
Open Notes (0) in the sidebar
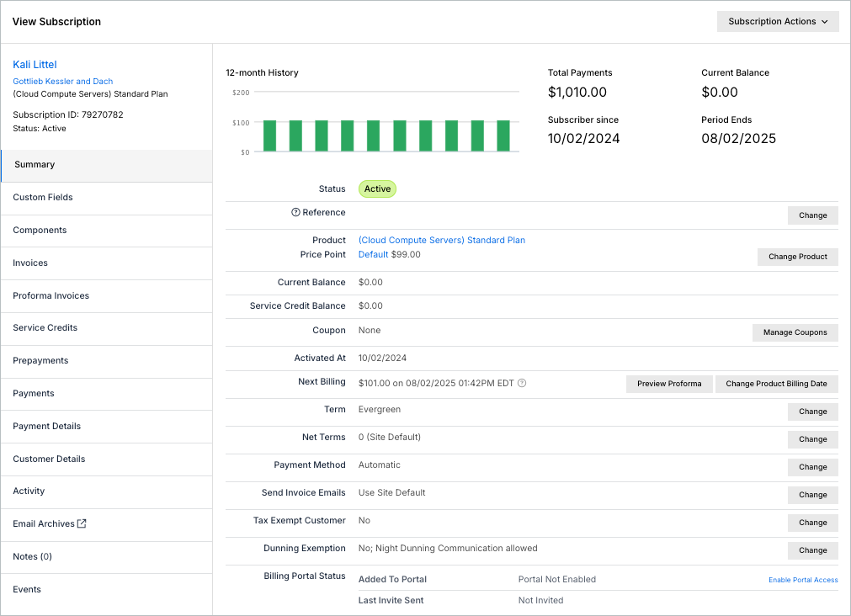[107, 557]
